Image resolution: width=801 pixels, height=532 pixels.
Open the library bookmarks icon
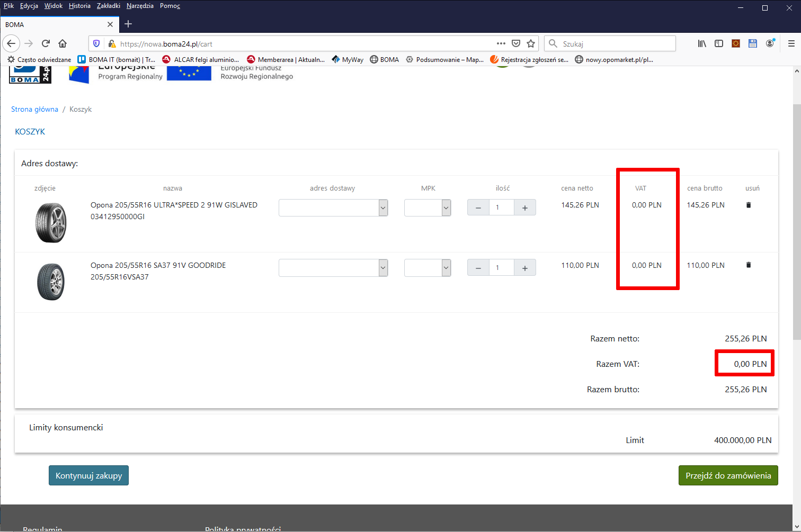click(702, 43)
